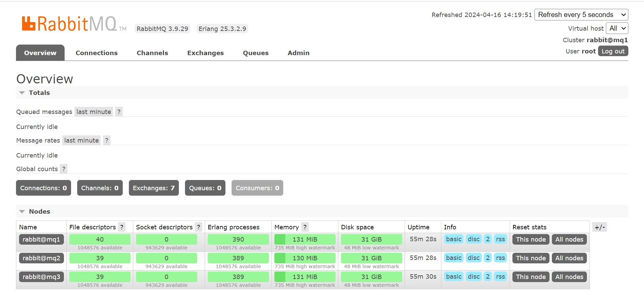Switch to the Admin tab
644x295 pixels.
(299, 53)
